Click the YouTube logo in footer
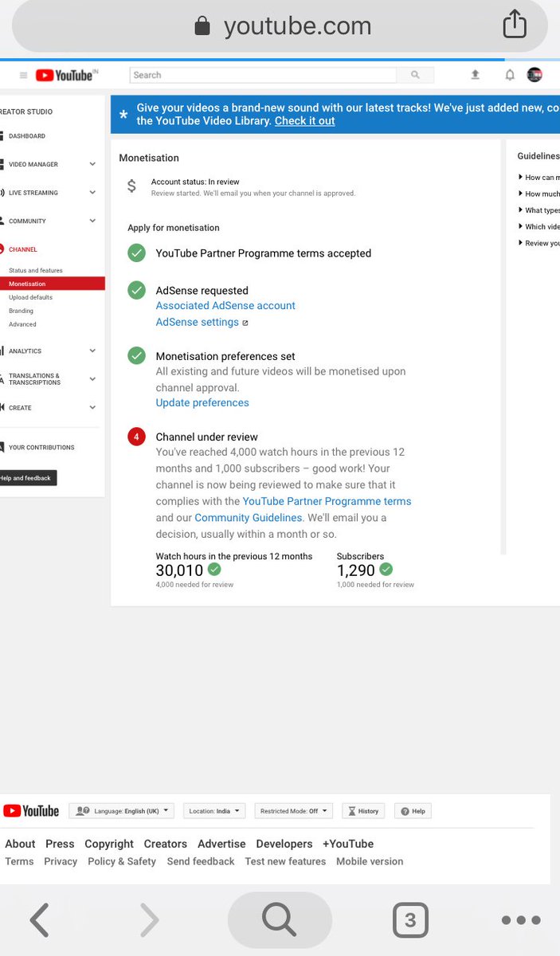This screenshot has height=956, width=560. coord(31,811)
